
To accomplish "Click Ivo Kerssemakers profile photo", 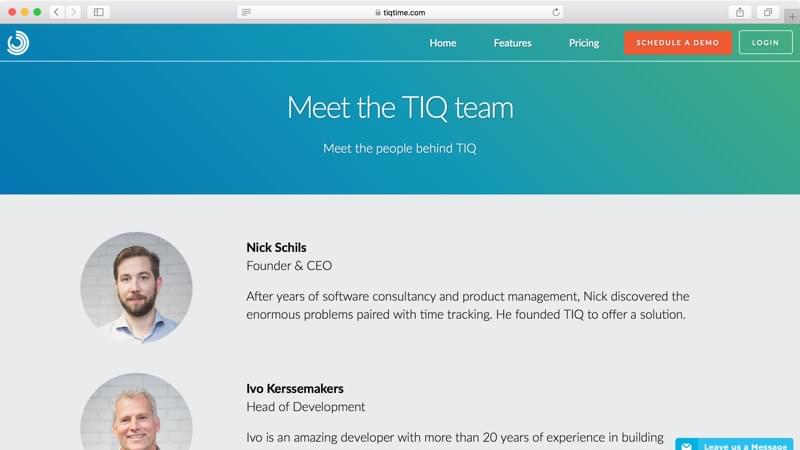I will click(x=136, y=412).
